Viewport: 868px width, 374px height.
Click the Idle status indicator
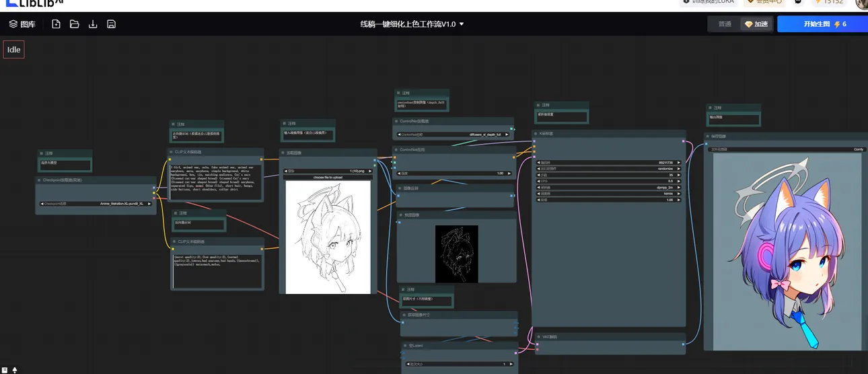[x=13, y=50]
